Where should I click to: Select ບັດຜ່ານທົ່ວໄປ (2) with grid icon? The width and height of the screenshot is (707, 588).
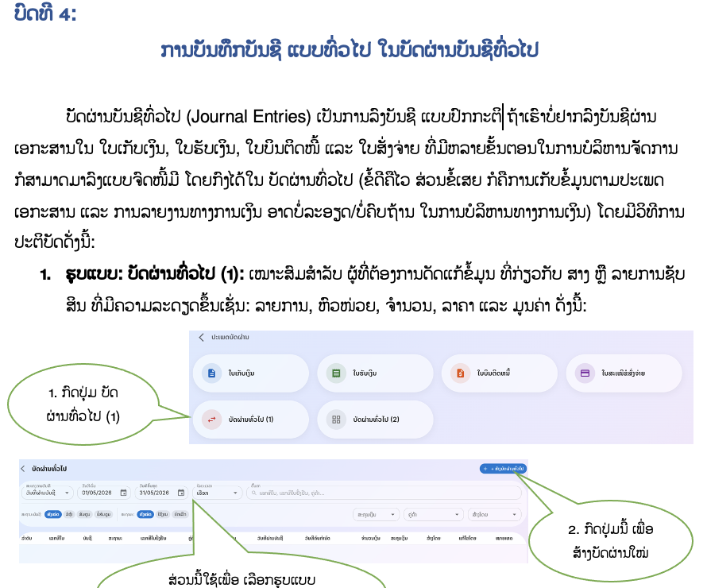[376, 420]
